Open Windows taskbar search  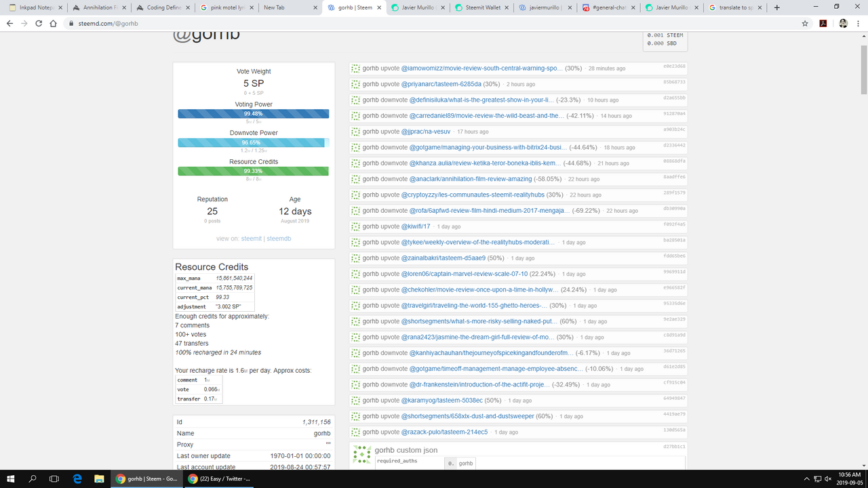point(33,479)
